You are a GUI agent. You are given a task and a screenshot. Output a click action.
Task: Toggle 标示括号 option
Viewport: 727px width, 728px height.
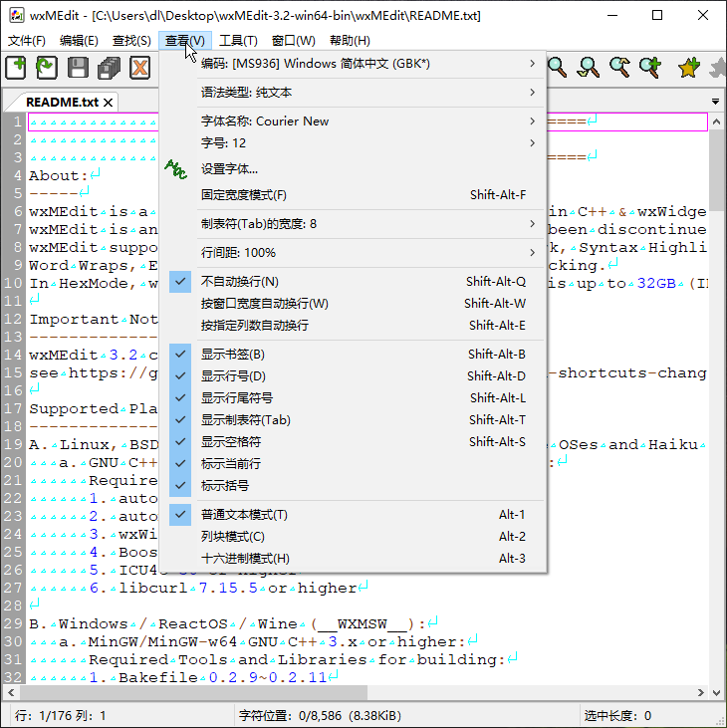click(352, 486)
